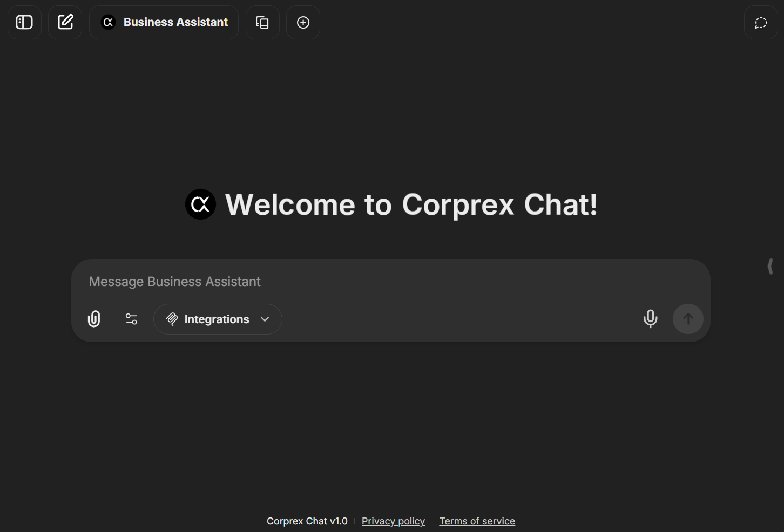
Task: Click the copy conversation icon
Action: click(262, 22)
